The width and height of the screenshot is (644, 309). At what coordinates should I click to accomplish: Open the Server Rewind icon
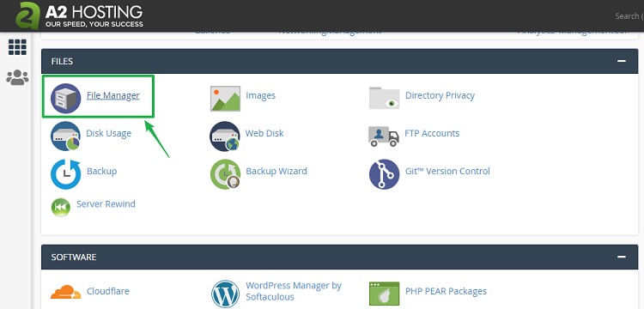tap(61, 207)
